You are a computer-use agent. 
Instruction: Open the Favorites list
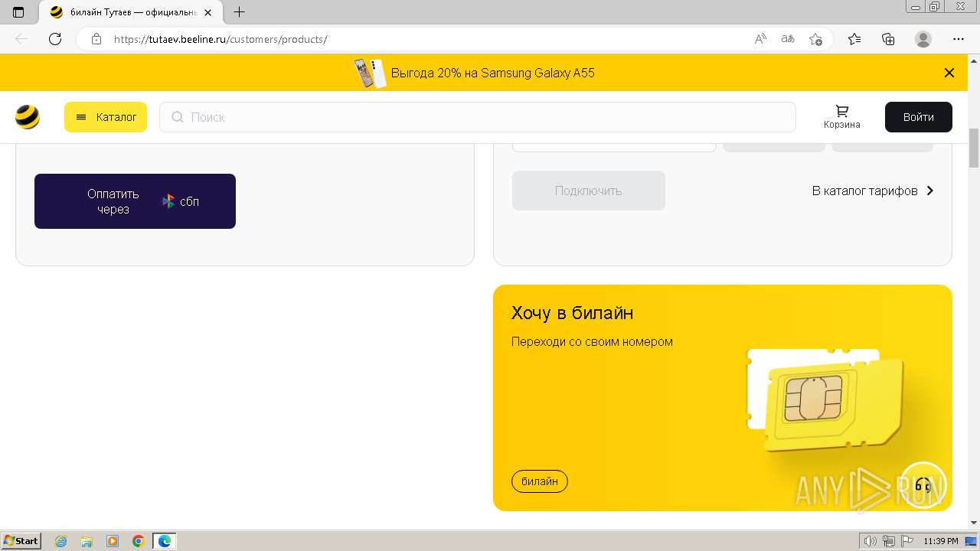tap(854, 39)
